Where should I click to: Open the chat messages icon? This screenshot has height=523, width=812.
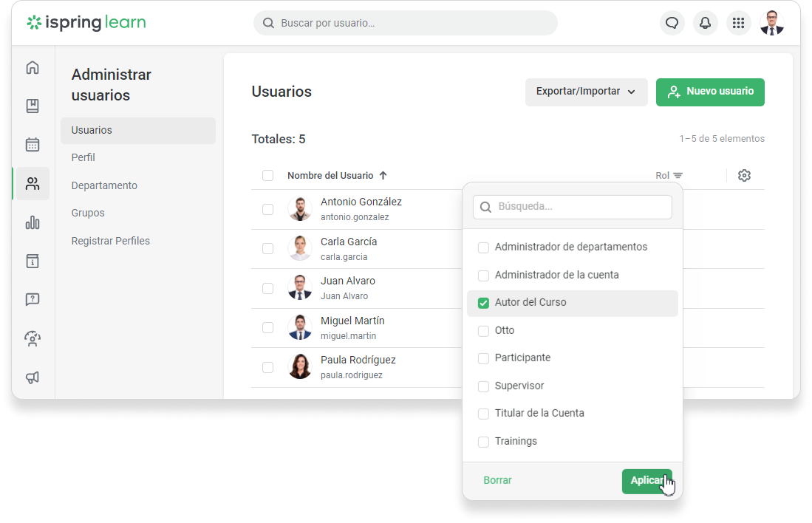672,23
